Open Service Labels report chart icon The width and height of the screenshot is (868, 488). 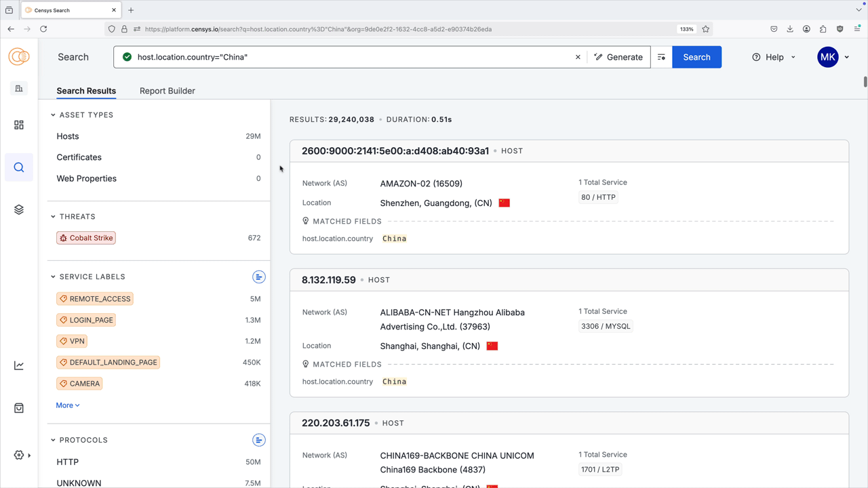tap(259, 277)
